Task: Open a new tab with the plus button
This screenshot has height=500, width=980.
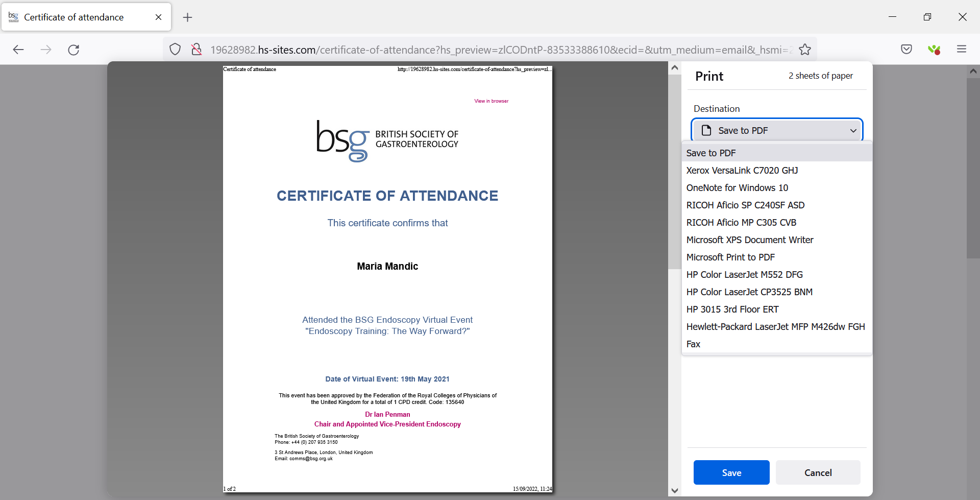Action: click(x=187, y=17)
